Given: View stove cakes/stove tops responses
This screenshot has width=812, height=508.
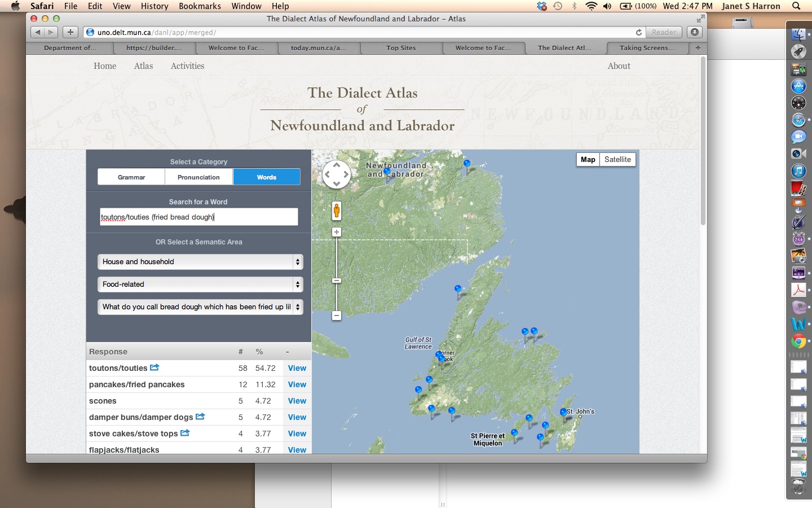Looking at the screenshot, I should pyautogui.click(x=297, y=433).
